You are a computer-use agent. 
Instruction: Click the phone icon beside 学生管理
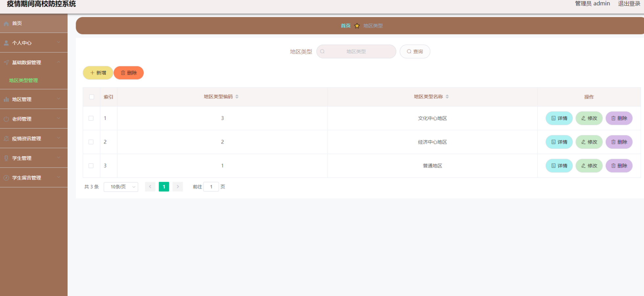click(x=6, y=158)
